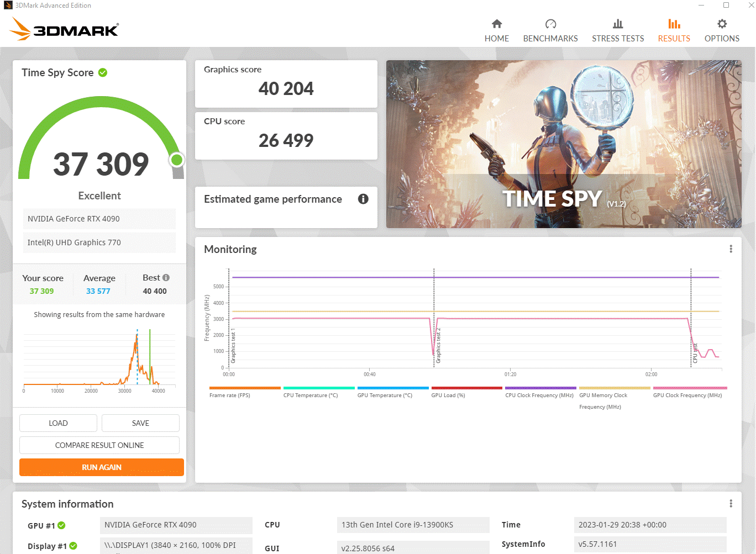
Task: Open the Monitoring panel three-dot menu
Action: click(x=731, y=249)
